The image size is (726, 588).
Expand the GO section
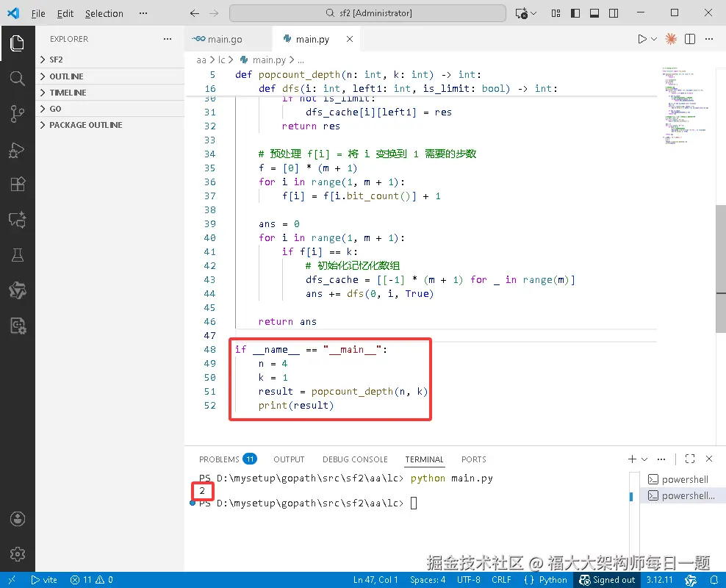109,109
